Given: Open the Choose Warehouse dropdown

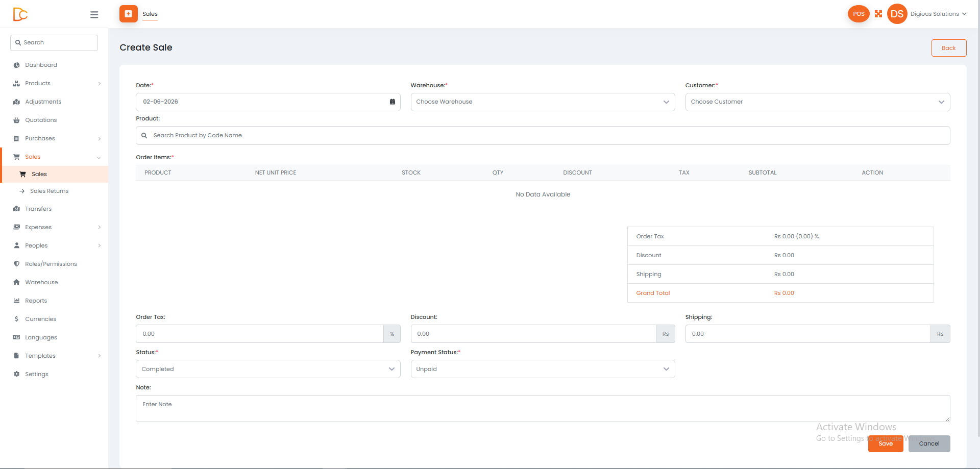Looking at the screenshot, I should (x=543, y=102).
